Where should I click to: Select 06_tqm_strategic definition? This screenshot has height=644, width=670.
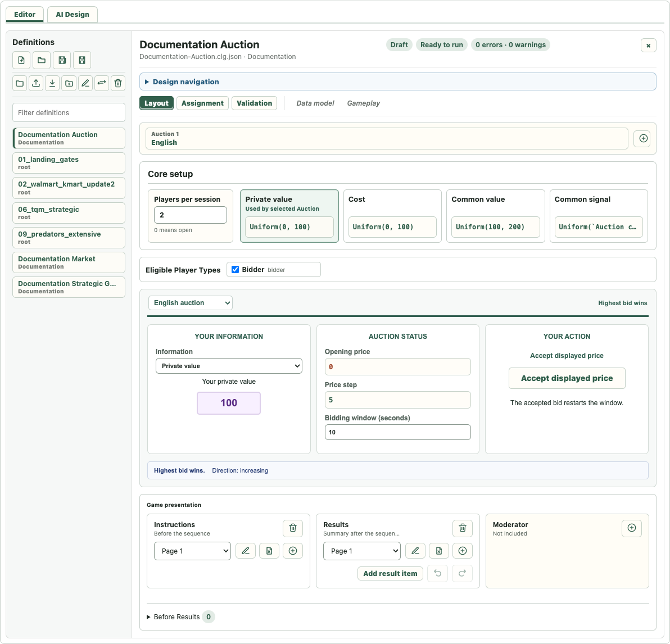pos(69,213)
